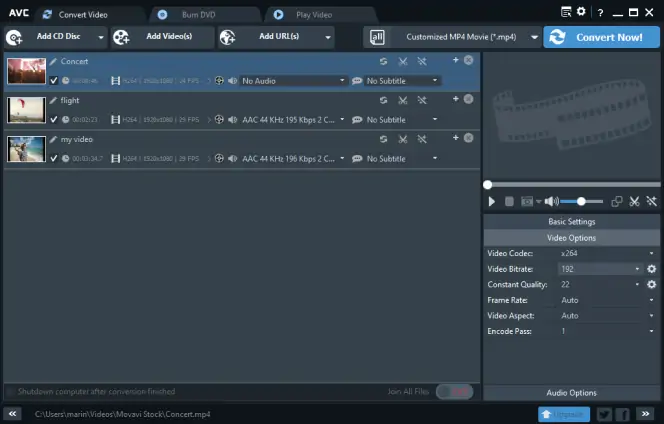Select the Convert Video tab

[x=90, y=15]
